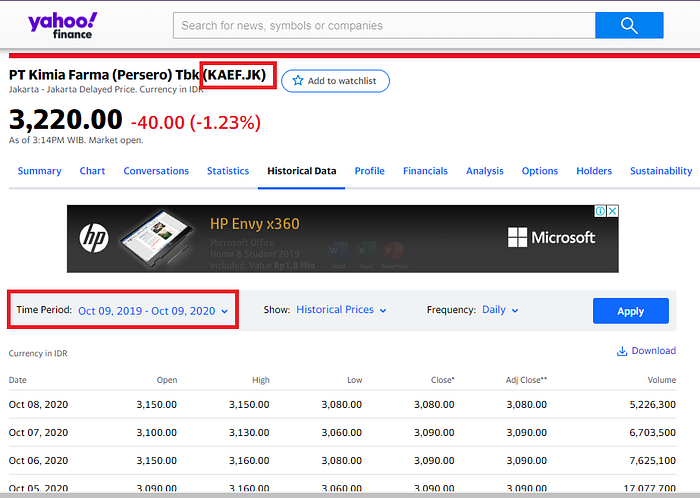The width and height of the screenshot is (700, 498).
Task: Go to the Sustainability tab
Action: [661, 171]
